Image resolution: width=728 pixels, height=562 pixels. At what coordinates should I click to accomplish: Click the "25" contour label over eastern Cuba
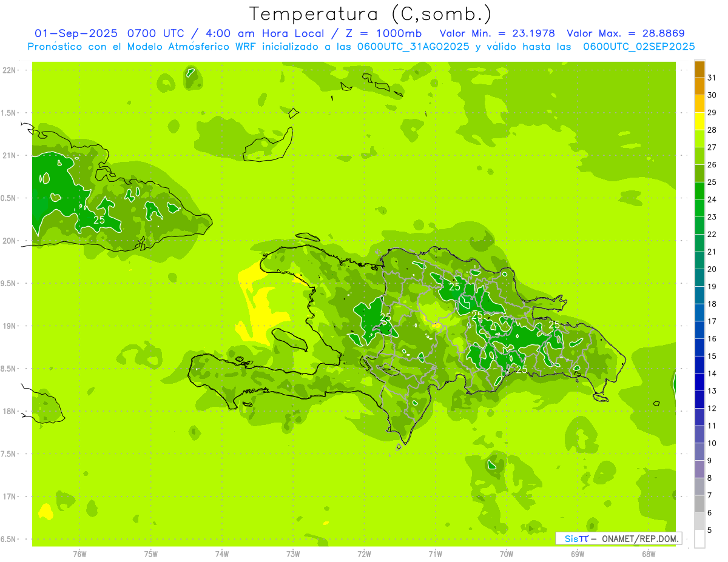coord(99,220)
